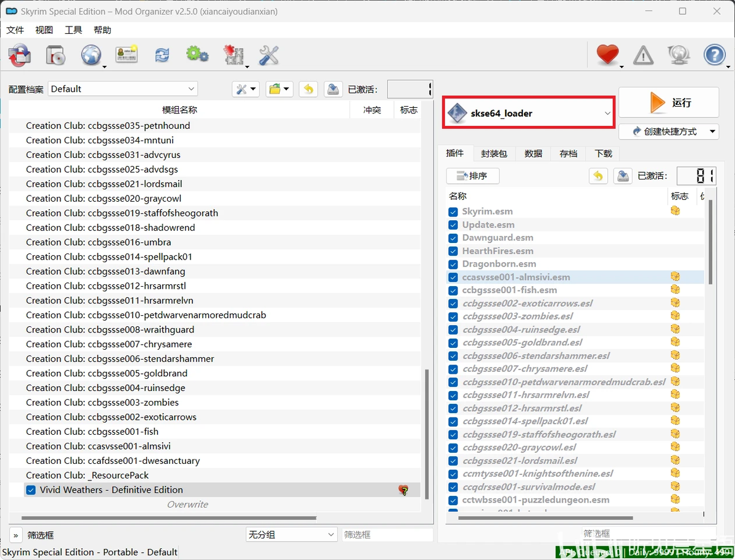Image resolution: width=735 pixels, height=560 pixels.
Task: Switch to the 数据 tab
Action: click(x=533, y=154)
